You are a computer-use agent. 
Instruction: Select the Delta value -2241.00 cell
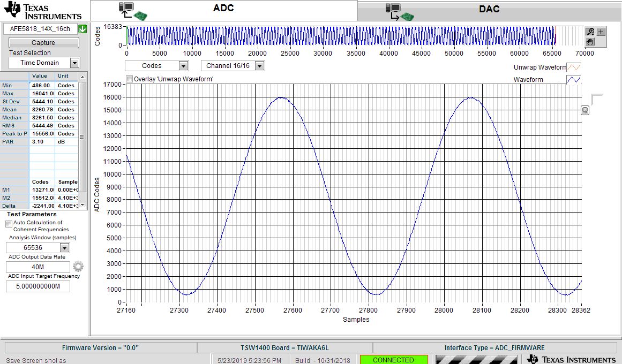pos(42,206)
